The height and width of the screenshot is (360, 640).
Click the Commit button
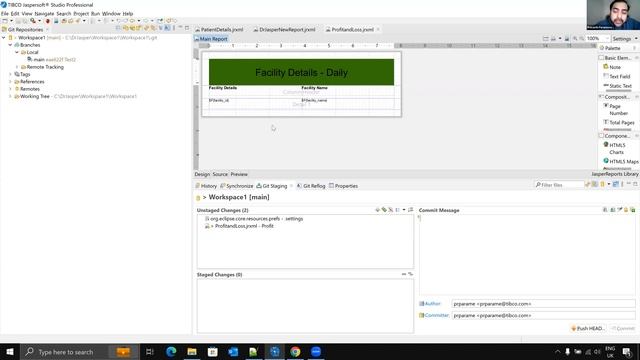623,328
